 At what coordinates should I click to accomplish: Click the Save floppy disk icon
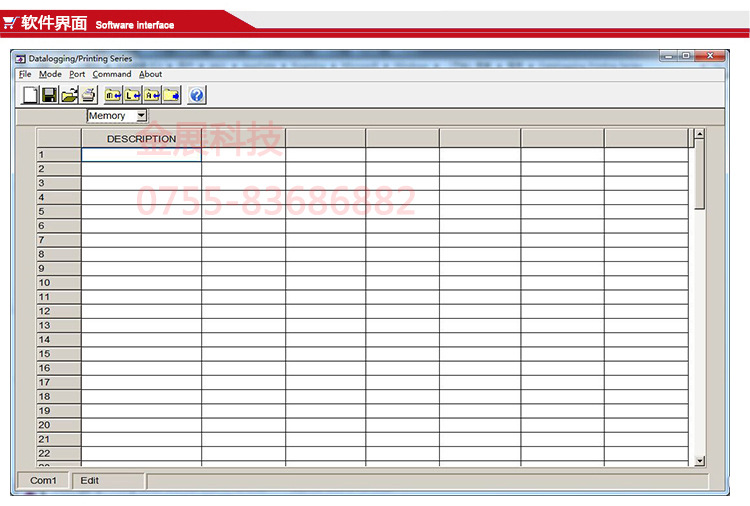click(x=49, y=95)
